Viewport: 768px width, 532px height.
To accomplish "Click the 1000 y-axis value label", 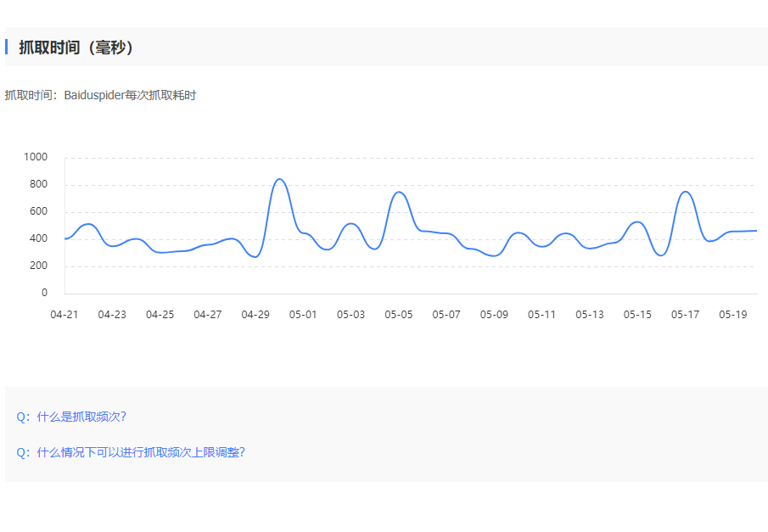I will (36, 157).
